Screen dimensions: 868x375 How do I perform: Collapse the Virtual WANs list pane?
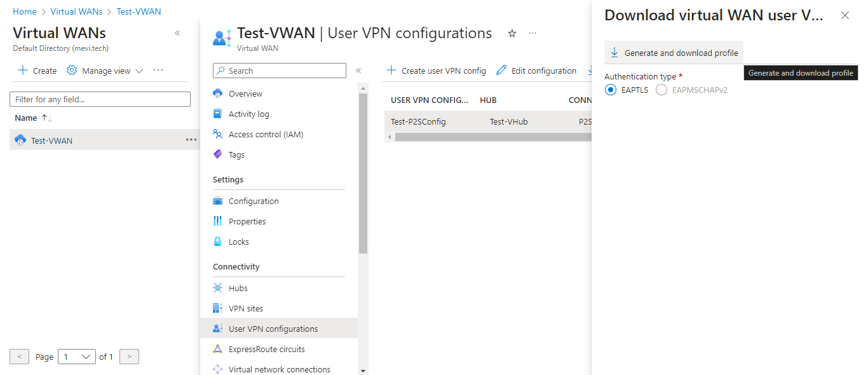coord(177,33)
